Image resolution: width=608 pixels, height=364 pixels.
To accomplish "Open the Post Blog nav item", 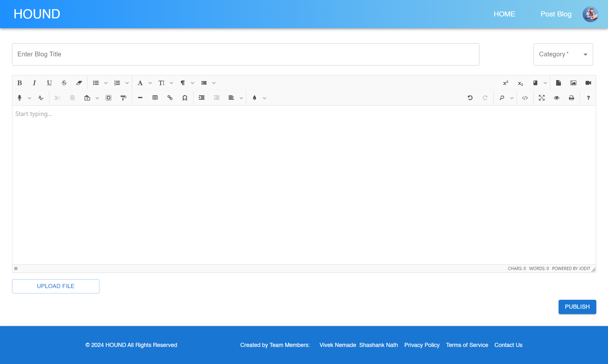I will tap(556, 14).
